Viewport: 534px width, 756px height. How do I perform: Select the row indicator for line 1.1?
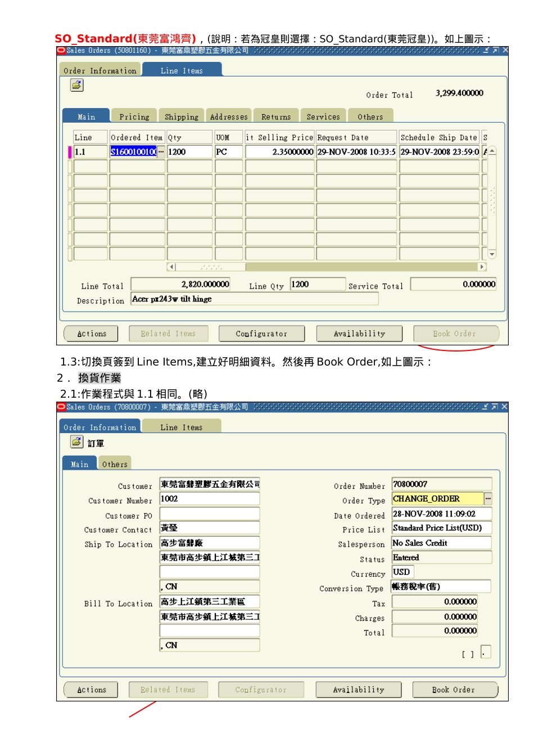pyautogui.click(x=70, y=152)
